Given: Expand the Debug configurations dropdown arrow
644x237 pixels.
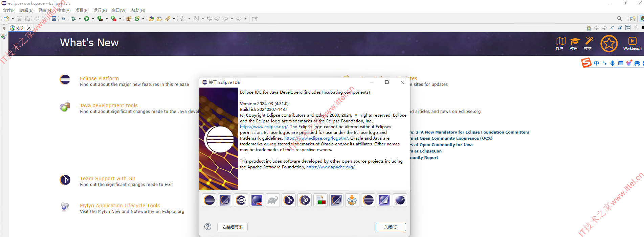Looking at the screenshot, I should 80,19.
